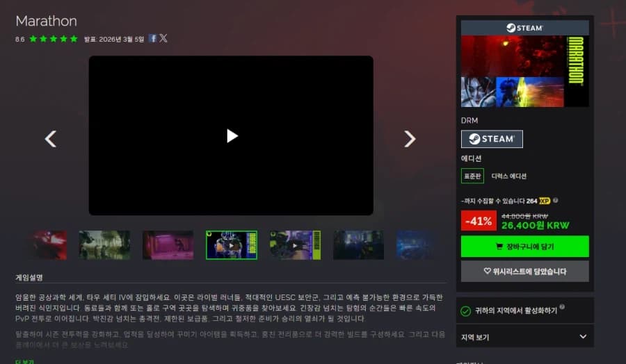Go to the previous media slide
This screenshot has height=364, width=626.
tap(51, 139)
